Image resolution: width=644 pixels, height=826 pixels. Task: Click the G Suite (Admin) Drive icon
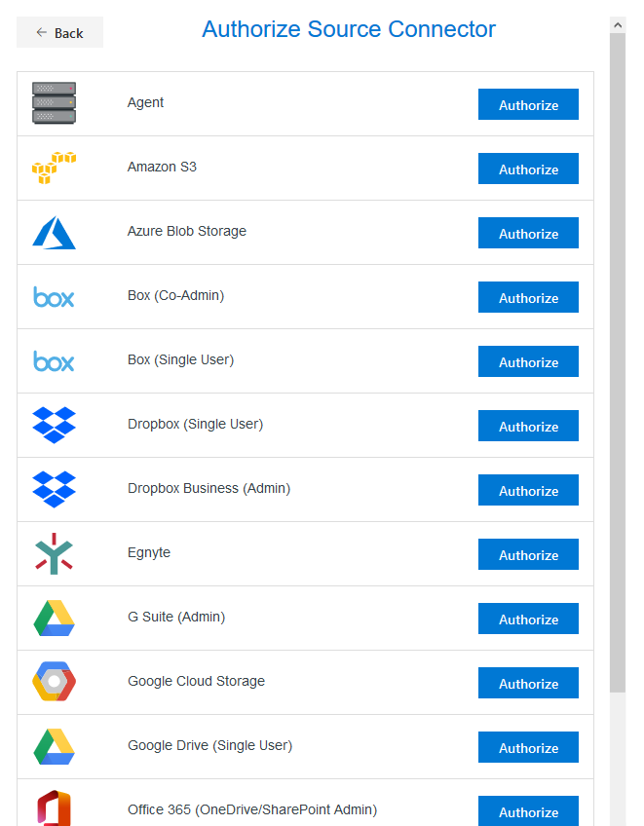[x=54, y=618]
